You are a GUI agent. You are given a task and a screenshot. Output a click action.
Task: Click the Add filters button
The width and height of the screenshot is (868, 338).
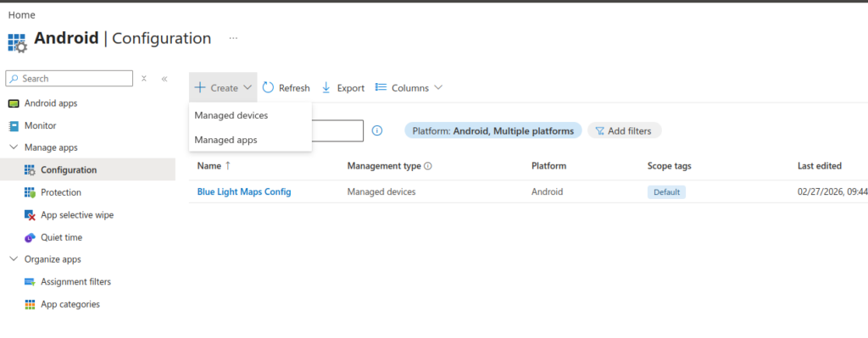pos(625,131)
